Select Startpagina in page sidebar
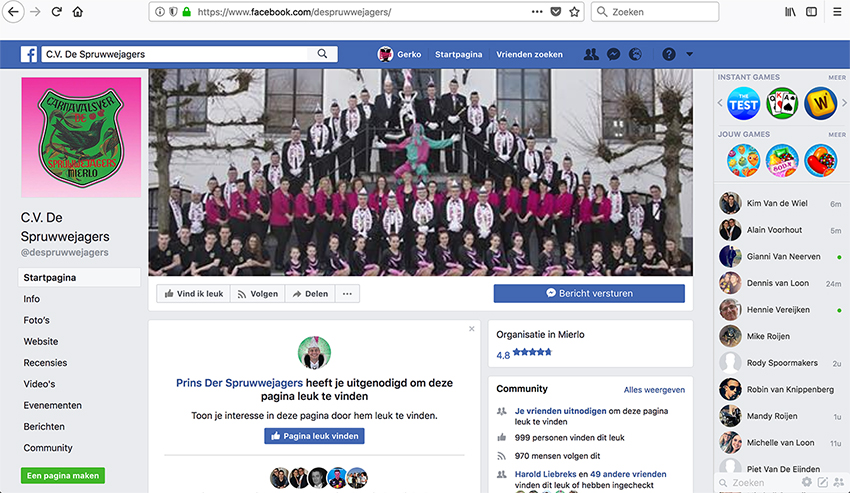 coord(79,277)
